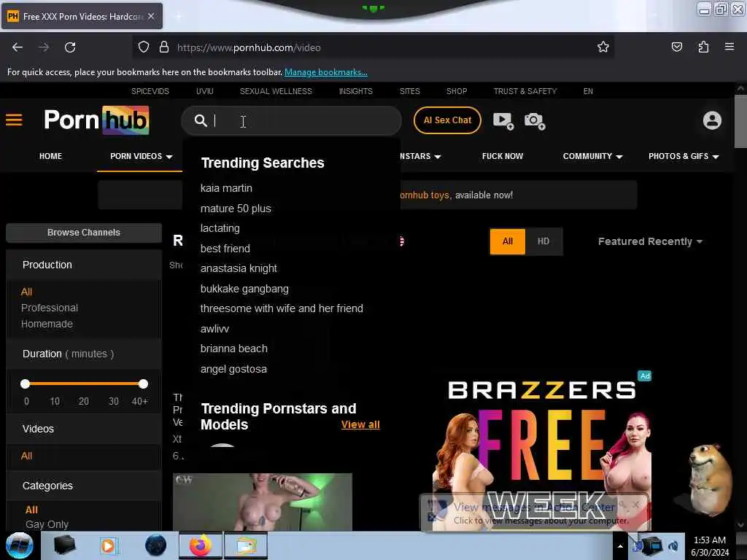Screen dimensions: 747x560
Task: Open the Save to Pocket icon
Action: [x=676, y=47]
